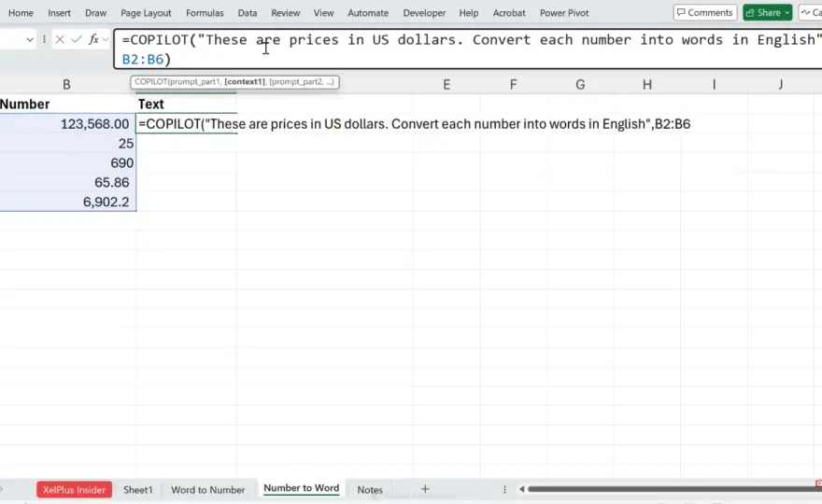
Task: Open the Data ribbon tab
Action: click(x=247, y=12)
